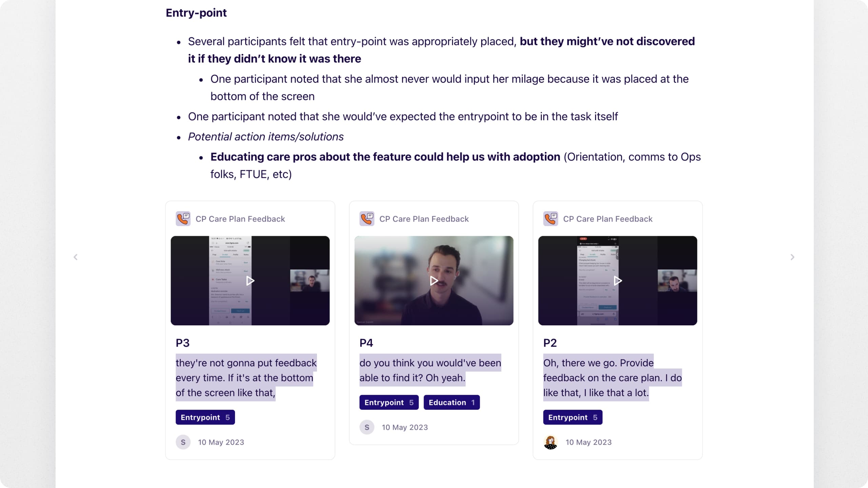This screenshot has height=488, width=868.
Task: Click the author photo avatar on P2 card
Action: click(x=551, y=442)
